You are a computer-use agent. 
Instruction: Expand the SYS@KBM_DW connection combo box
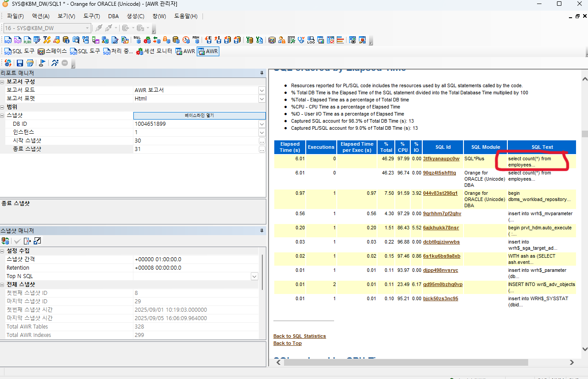[x=87, y=28]
